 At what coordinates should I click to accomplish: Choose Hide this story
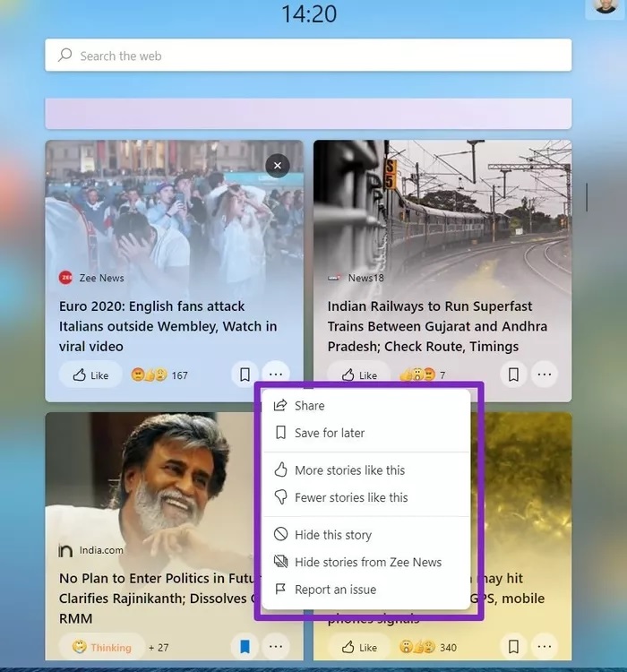click(x=366, y=535)
